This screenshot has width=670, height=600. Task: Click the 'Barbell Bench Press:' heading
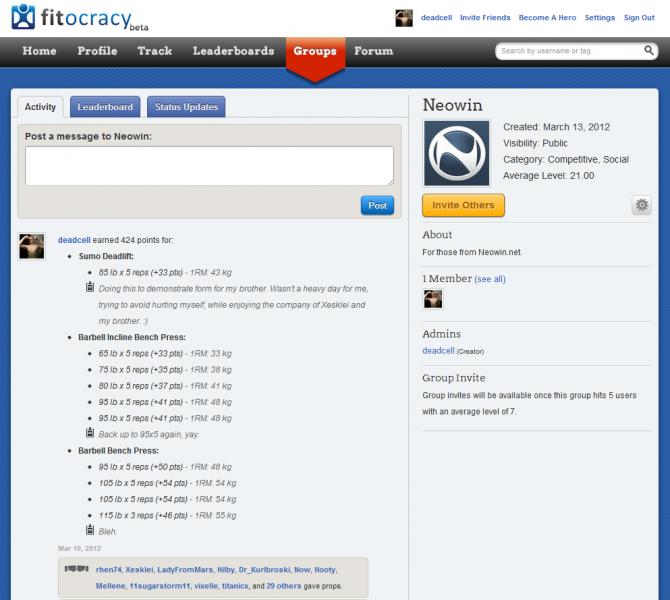pyautogui.click(x=118, y=451)
